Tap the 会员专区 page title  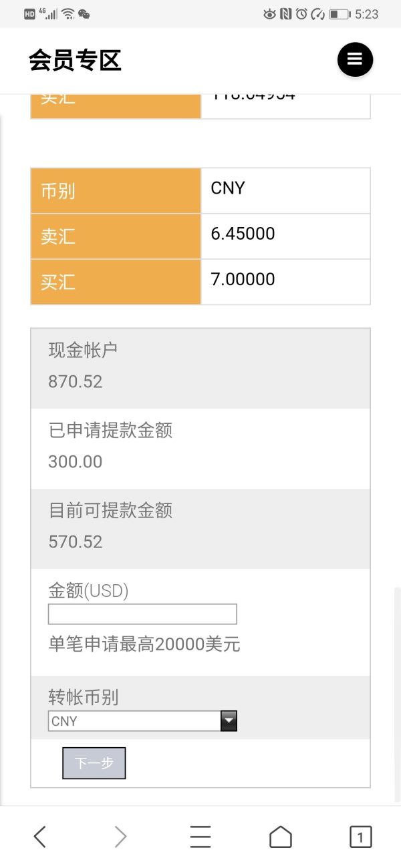coord(75,60)
